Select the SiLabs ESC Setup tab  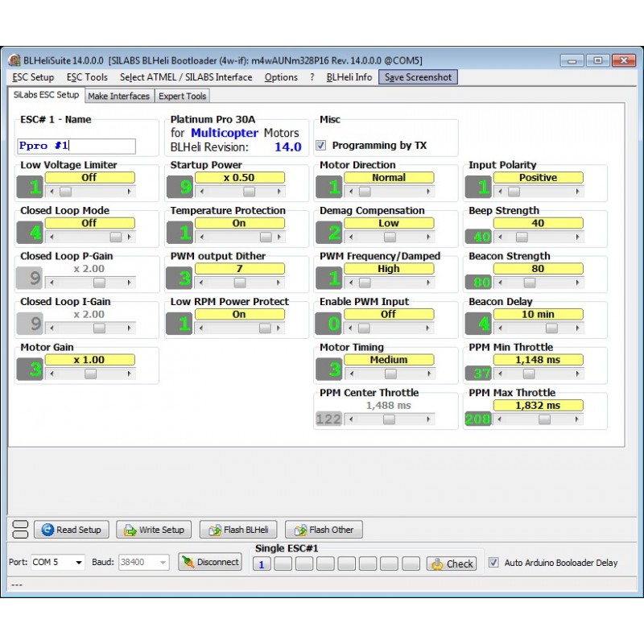46,95
